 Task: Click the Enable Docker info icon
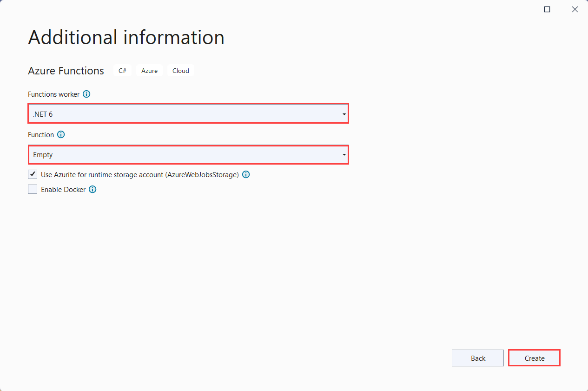click(92, 190)
